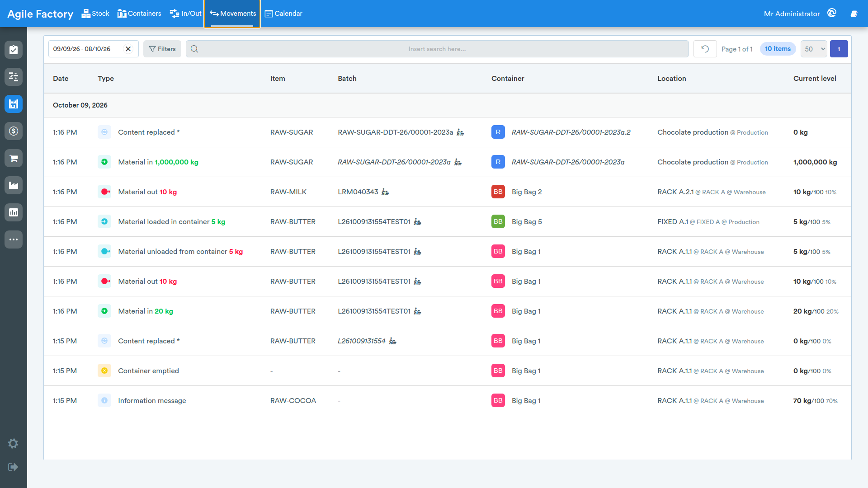The height and width of the screenshot is (488, 868).
Task: Click the 10 items count badge
Action: click(778, 49)
